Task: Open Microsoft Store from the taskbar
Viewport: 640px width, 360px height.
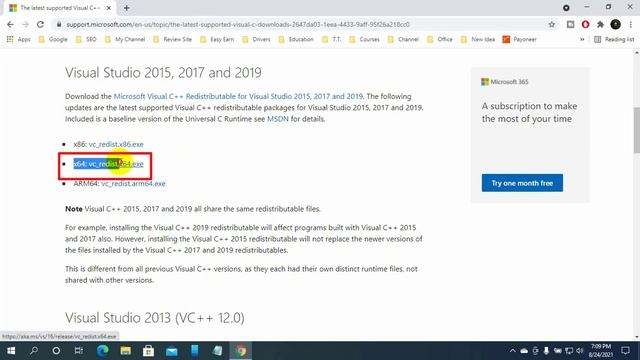Action: [148, 351]
